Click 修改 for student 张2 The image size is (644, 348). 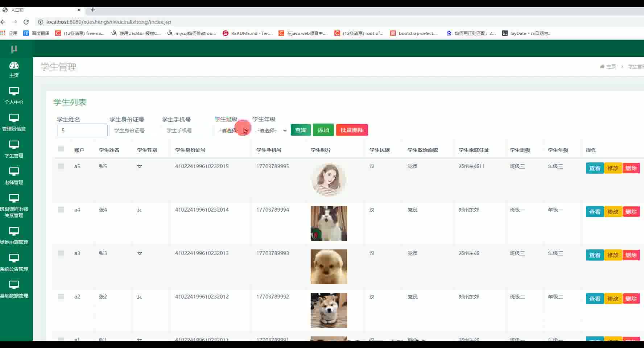613,299
